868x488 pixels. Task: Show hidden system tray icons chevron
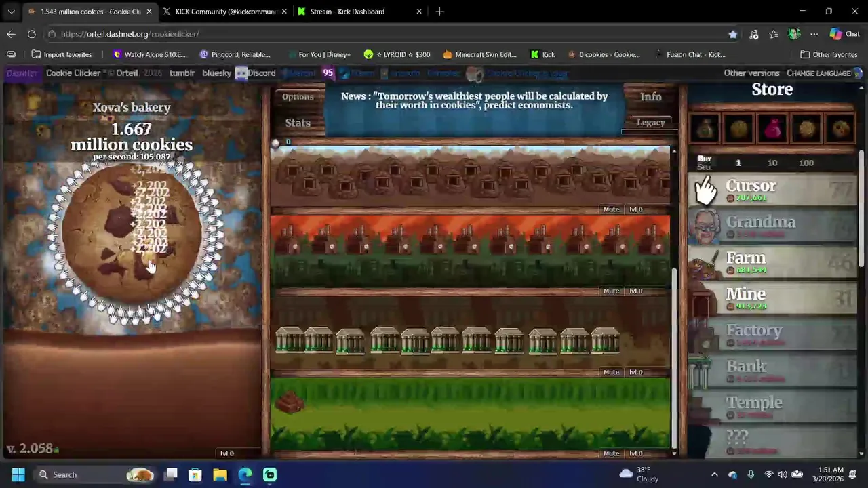click(x=714, y=474)
